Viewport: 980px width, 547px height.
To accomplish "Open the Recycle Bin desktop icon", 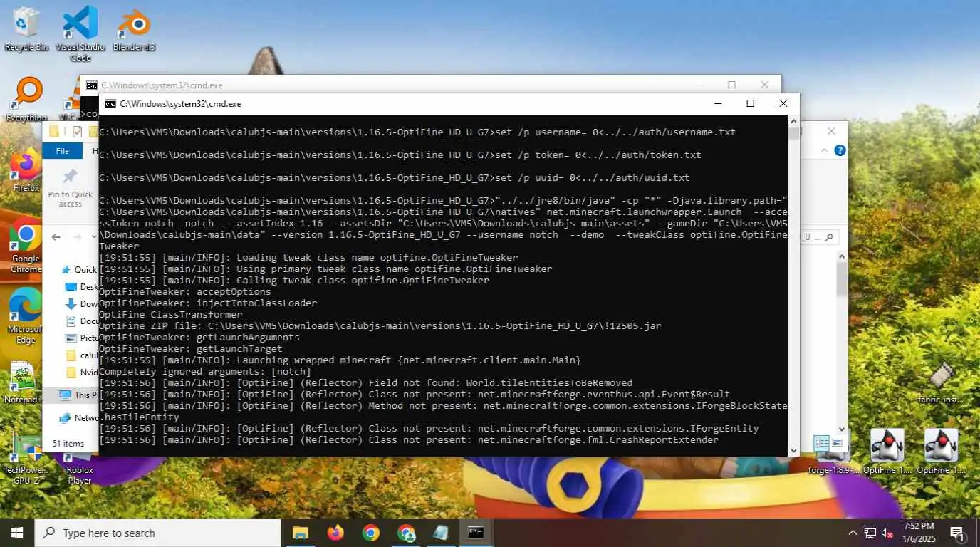I will (x=26, y=28).
